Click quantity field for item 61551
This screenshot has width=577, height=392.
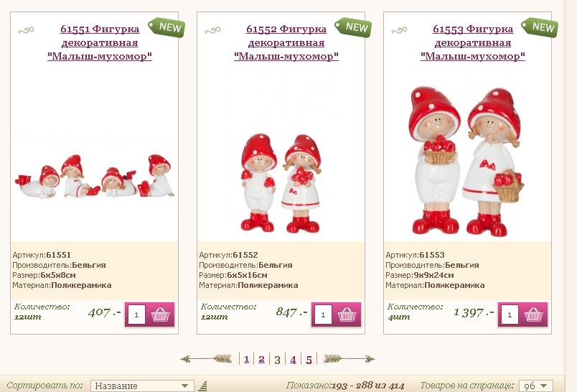[136, 314]
